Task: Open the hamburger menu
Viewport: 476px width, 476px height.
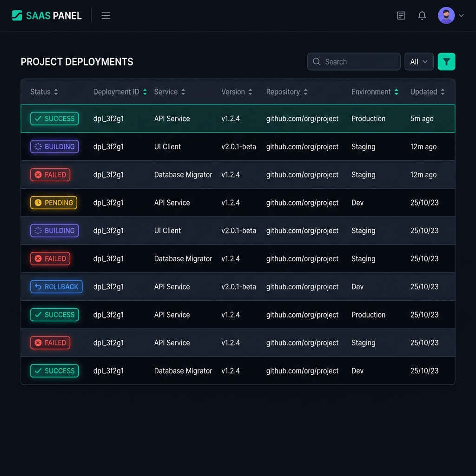Action: tap(106, 15)
